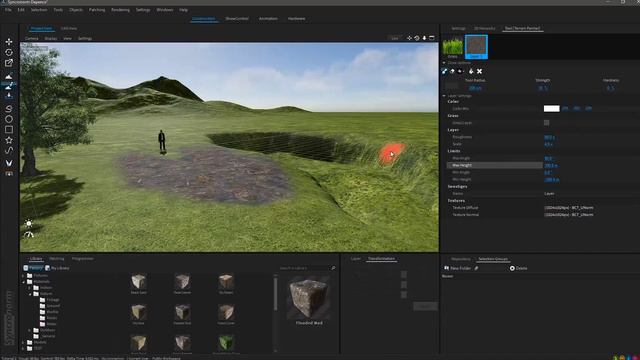Pick the star shape tool
This screenshot has height=360, width=640.
9,140
